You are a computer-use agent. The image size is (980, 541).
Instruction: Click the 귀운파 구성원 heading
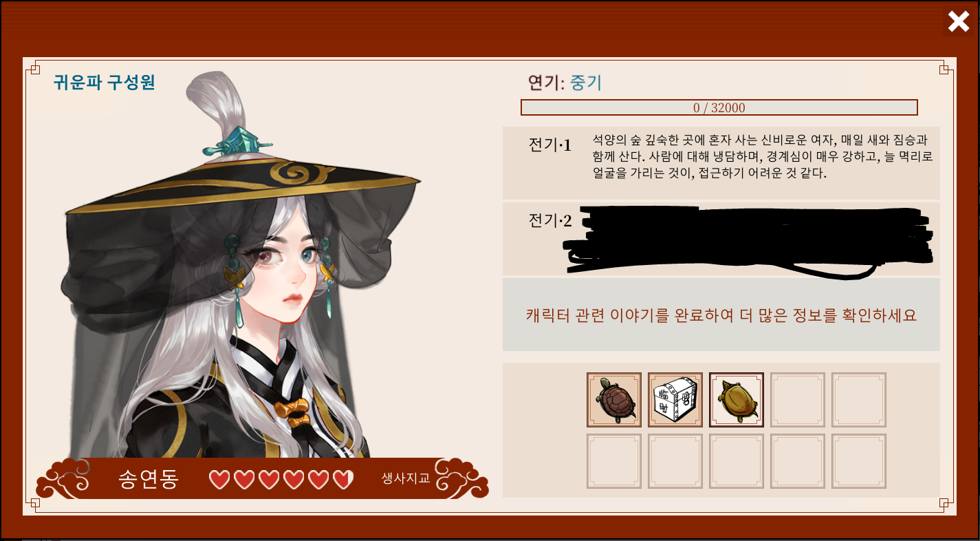tap(104, 83)
